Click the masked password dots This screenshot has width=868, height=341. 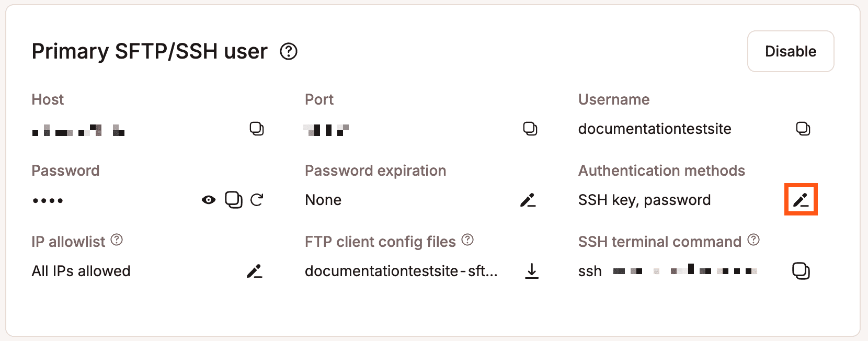48,200
